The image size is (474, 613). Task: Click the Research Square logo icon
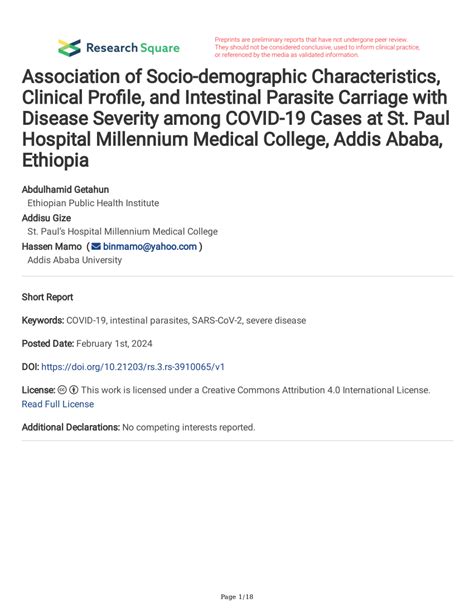[x=69, y=48]
